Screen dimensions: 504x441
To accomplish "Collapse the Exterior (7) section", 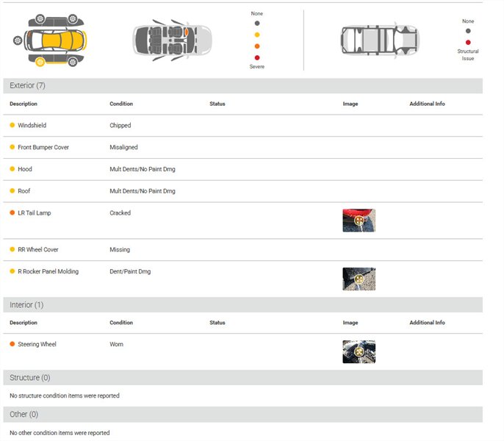I will 27,86.
